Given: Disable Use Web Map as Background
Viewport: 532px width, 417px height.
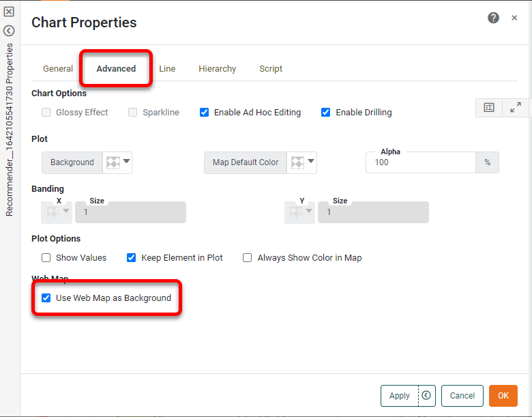Looking at the screenshot, I should point(46,298).
